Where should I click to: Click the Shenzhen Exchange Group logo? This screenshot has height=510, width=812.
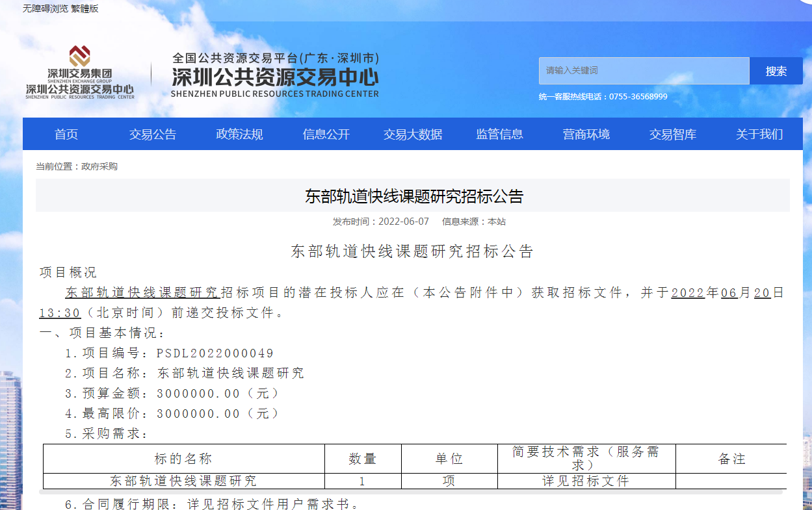tap(80, 72)
